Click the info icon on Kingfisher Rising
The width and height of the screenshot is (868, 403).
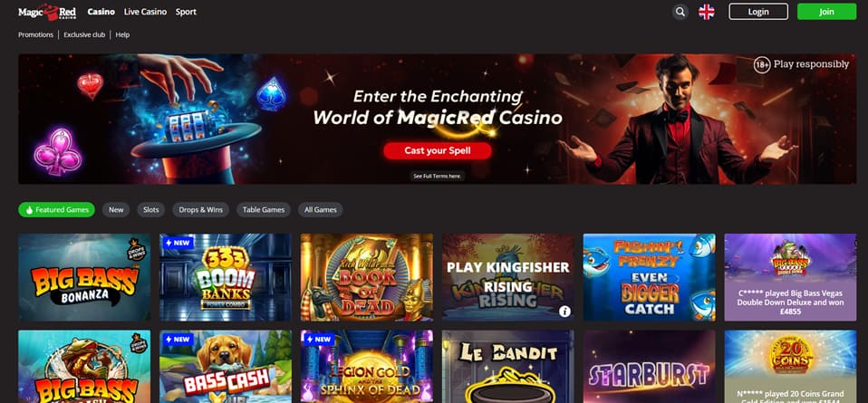(x=564, y=312)
